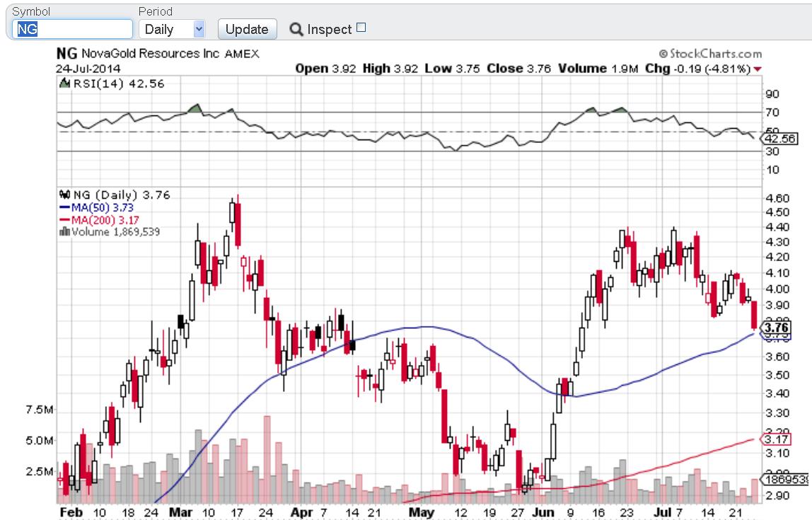The height and width of the screenshot is (520, 812).
Task: Enable the Inspect checkbox
Action: point(361,28)
